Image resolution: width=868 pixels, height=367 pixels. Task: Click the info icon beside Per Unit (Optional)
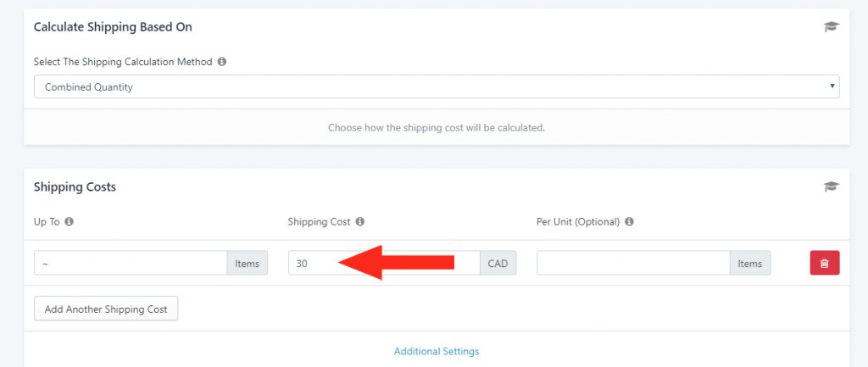coord(629,221)
